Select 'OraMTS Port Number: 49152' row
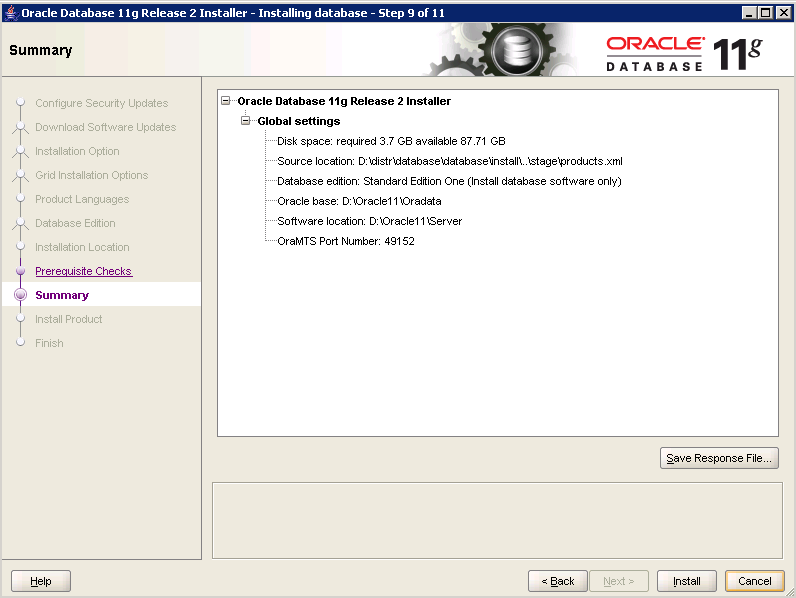Screen dimensions: 796x598 point(346,241)
